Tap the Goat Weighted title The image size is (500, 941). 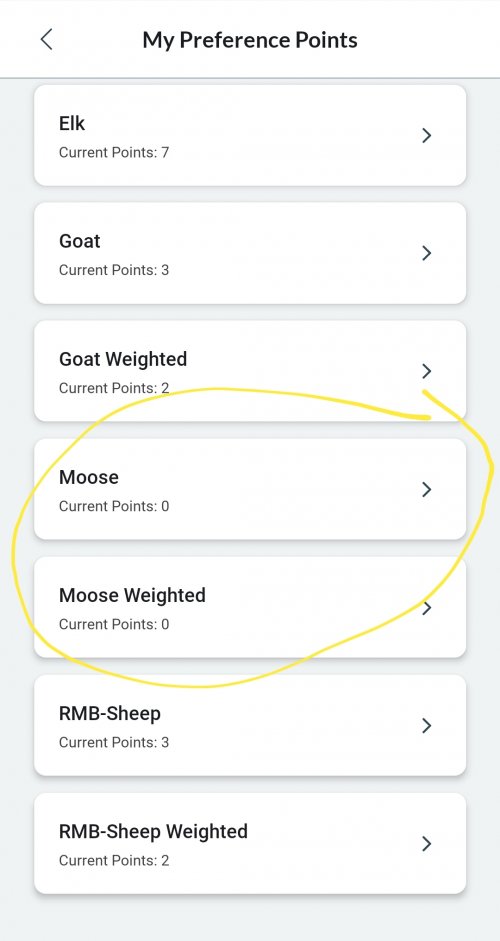(123, 359)
